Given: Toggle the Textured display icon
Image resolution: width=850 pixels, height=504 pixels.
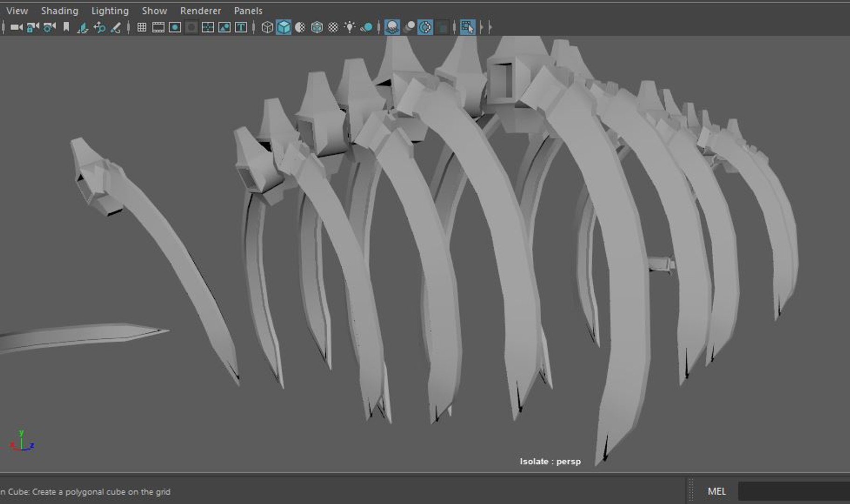Looking at the screenshot, I should (333, 28).
